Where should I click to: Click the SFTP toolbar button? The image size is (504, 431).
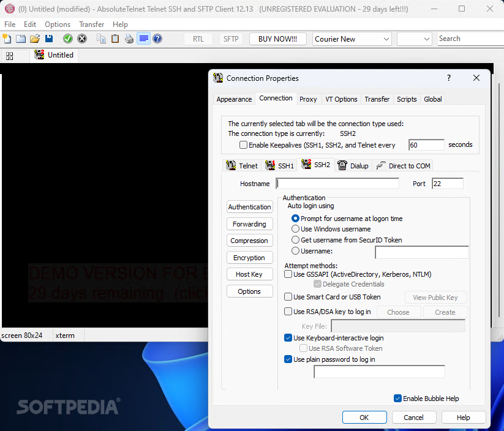point(231,39)
